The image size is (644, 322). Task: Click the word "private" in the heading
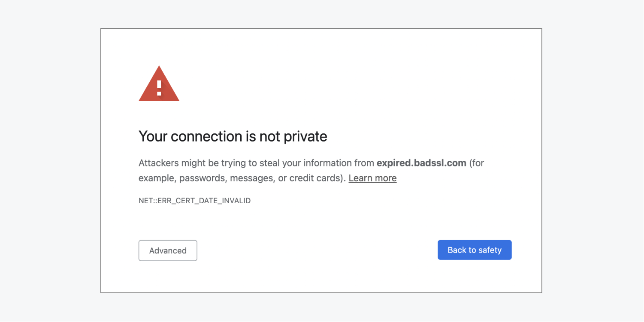click(x=305, y=137)
